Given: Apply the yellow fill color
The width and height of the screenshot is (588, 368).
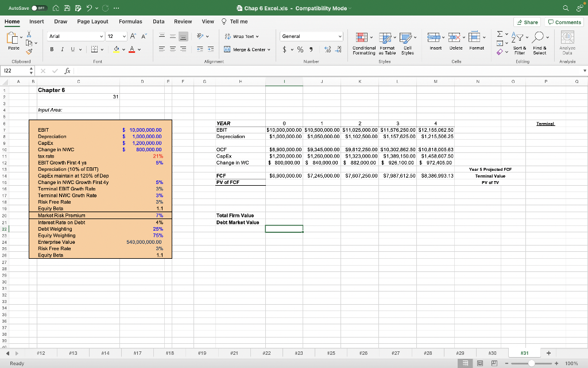Looking at the screenshot, I should [116, 49].
